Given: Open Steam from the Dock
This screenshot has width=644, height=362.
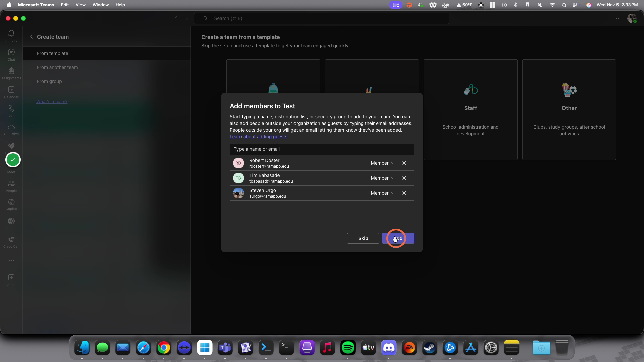Looking at the screenshot, I should click(x=430, y=348).
